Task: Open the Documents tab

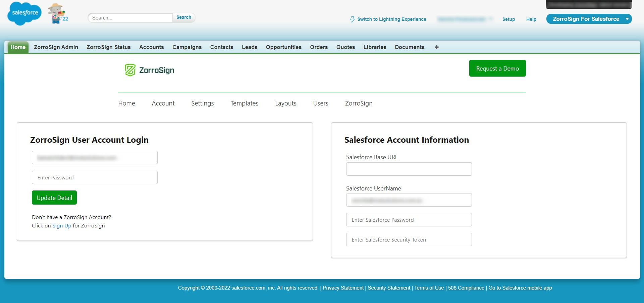Action: pos(410,47)
